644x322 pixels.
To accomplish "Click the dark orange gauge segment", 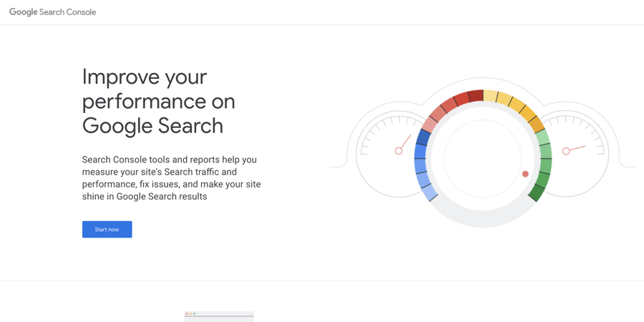I will 536,125.
